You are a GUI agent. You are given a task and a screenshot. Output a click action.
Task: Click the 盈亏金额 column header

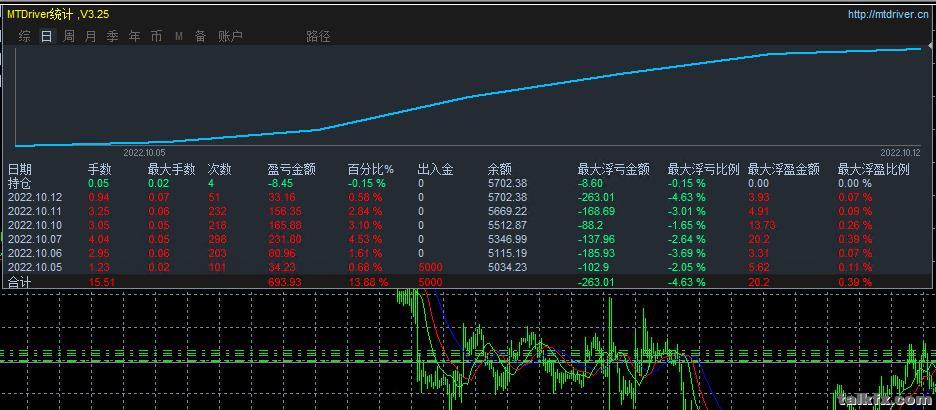[x=292, y=170]
